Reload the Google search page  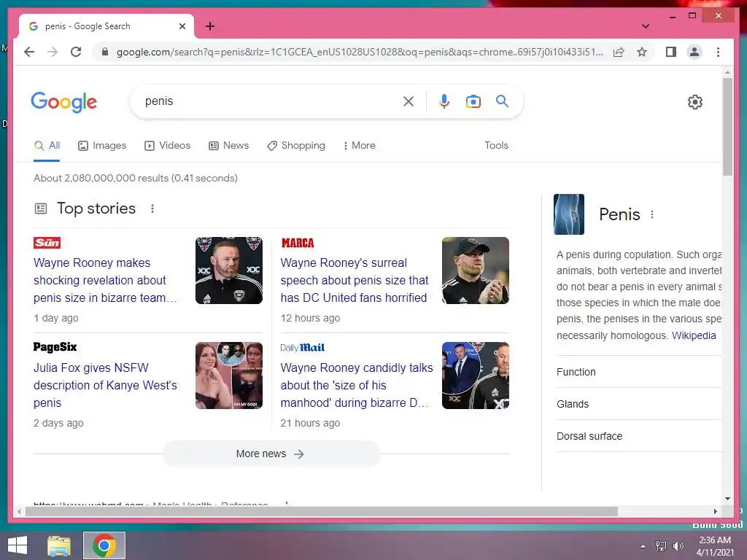pyautogui.click(x=76, y=52)
